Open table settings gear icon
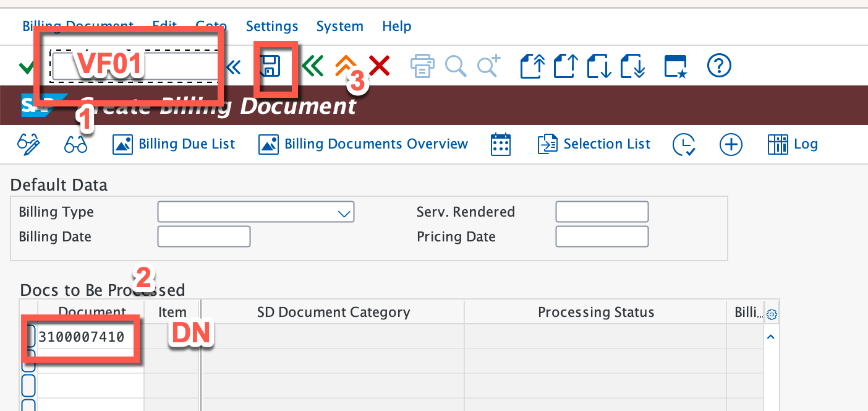 [x=772, y=314]
